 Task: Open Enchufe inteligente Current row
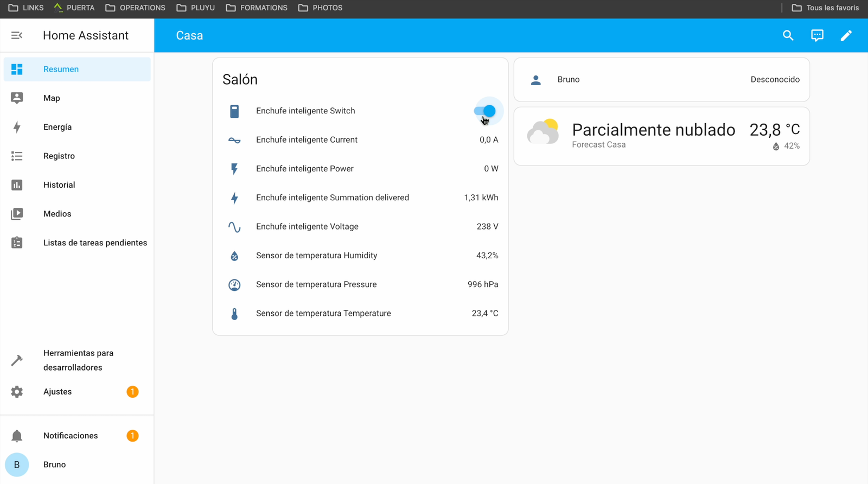[x=360, y=140]
